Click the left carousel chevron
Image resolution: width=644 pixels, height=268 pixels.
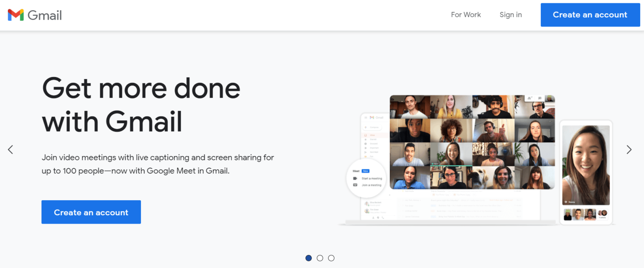tap(10, 149)
